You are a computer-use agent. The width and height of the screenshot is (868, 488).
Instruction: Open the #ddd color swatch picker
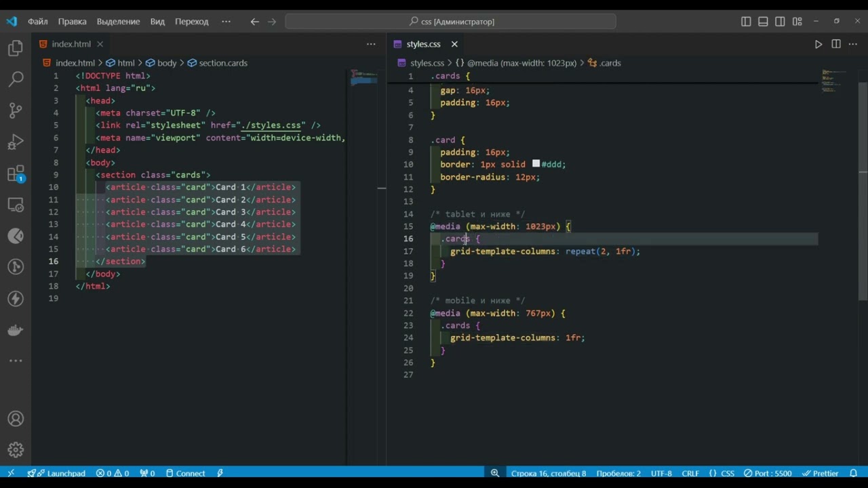[x=536, y=164]
